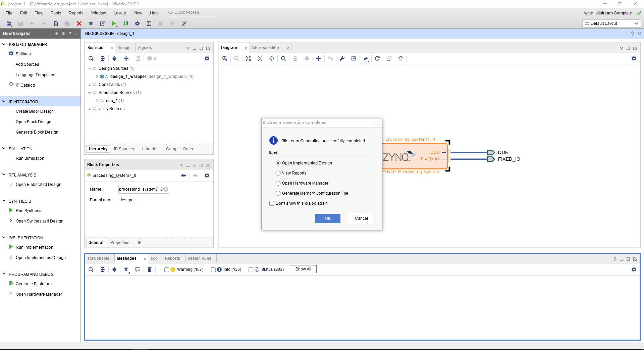Click Create Block Design link

click(35, 111)
